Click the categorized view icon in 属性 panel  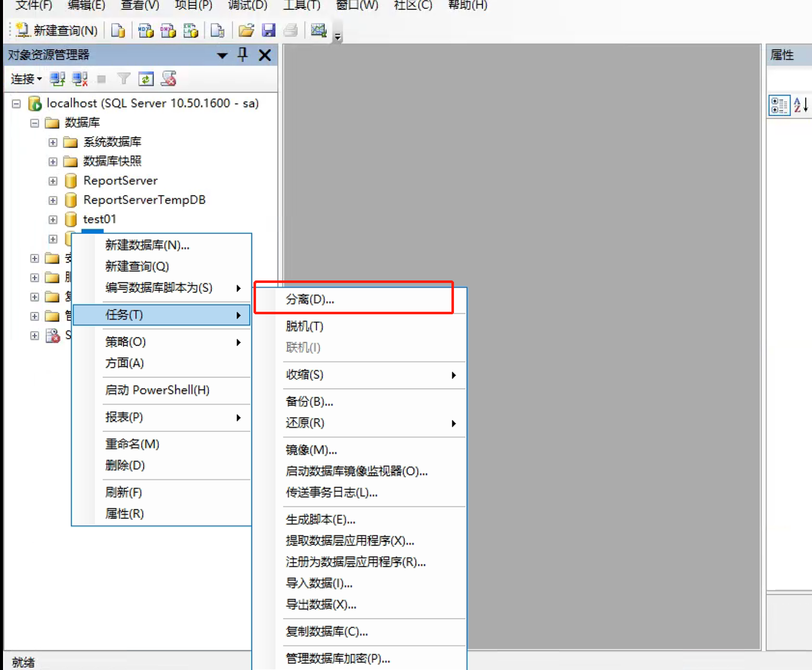coord(779,106)
